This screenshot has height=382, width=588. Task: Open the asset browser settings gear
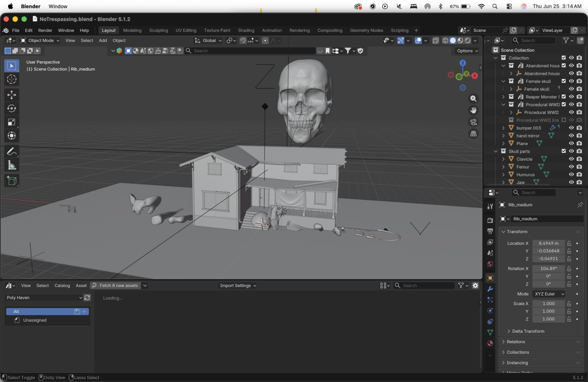point(475,285)
